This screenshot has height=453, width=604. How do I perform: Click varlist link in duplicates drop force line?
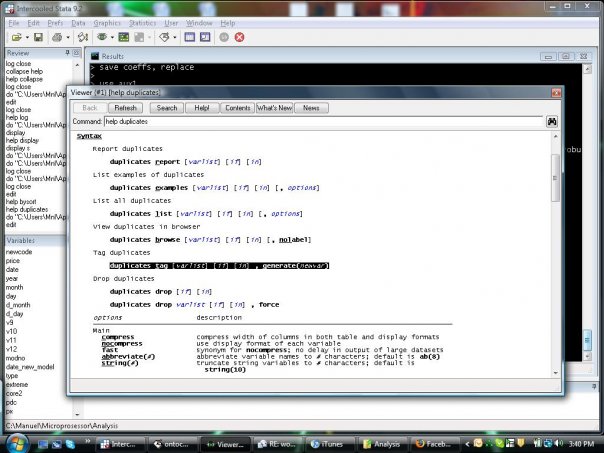[x=191, y=304]
